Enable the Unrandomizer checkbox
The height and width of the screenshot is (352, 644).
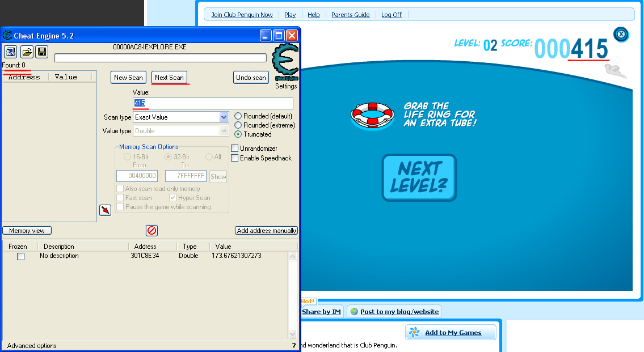point(235,148)
